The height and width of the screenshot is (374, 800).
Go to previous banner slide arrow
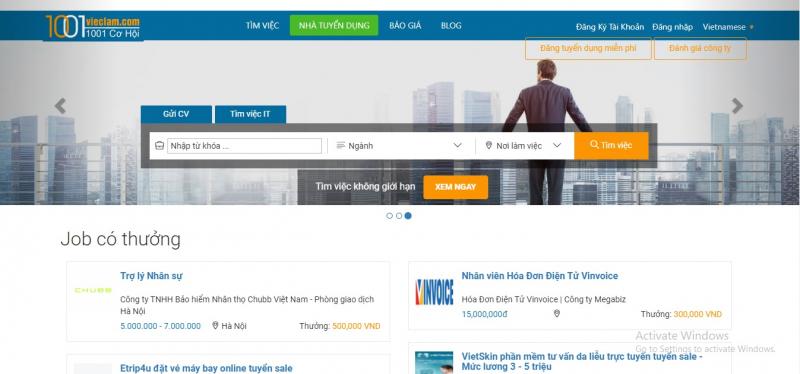(x=60, y=106)
